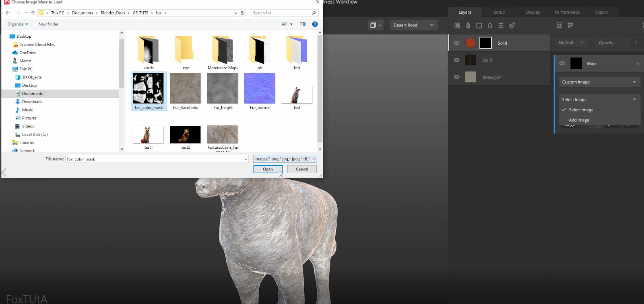Open the file type filter dropdown

(x=285, y=159)
